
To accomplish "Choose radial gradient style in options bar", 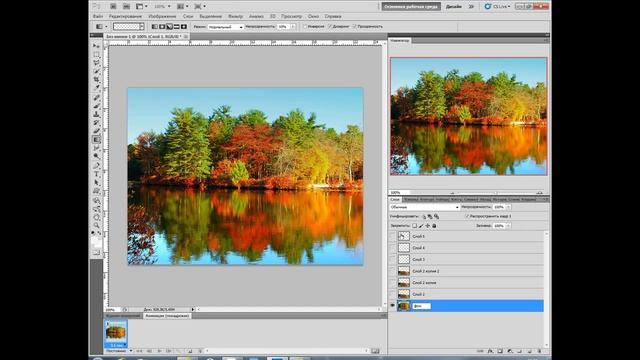I will click(162, 27).
